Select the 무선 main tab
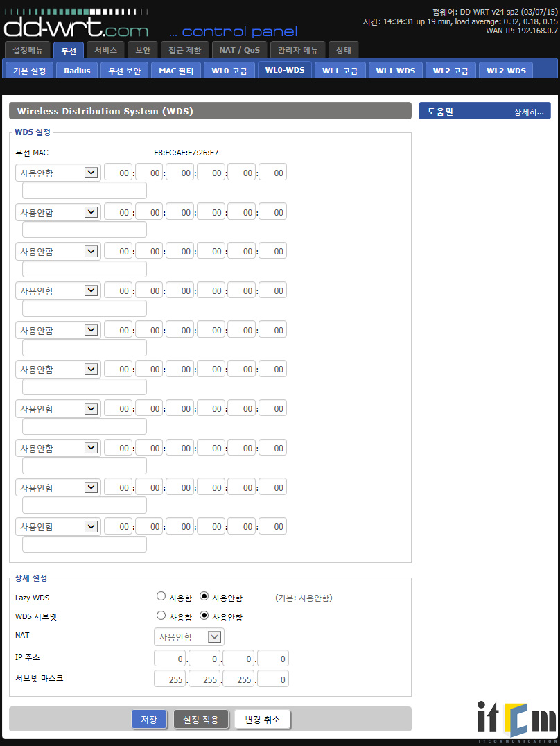The image size is (560, 746). point(69,51)
